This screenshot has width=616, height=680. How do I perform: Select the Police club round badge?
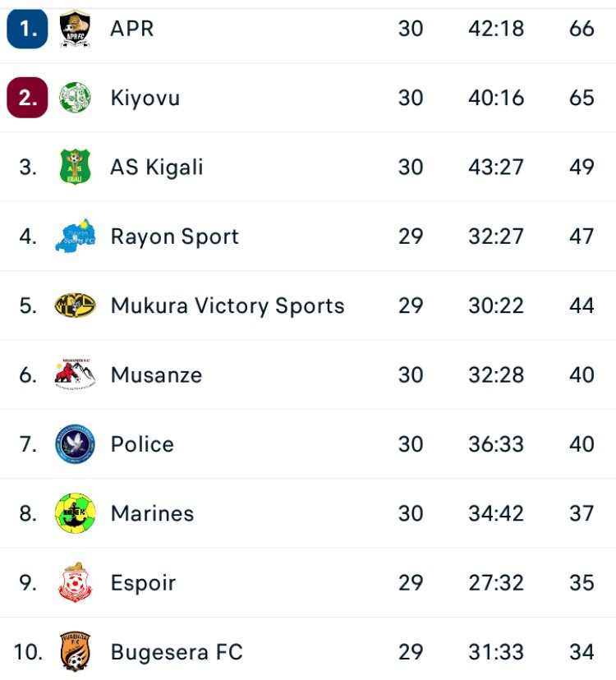point(76,444)
